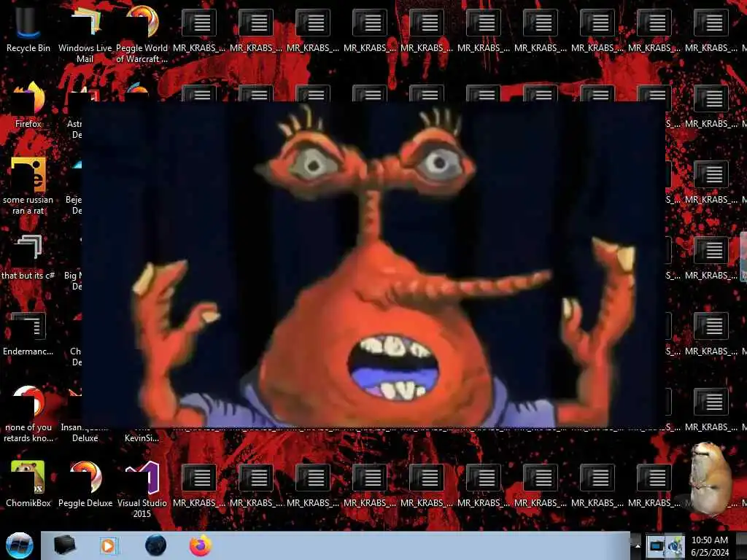This screenshot has width=747, height=560.
Task: Select the Firefox desktop shortcut
Action: coord(28,105)
